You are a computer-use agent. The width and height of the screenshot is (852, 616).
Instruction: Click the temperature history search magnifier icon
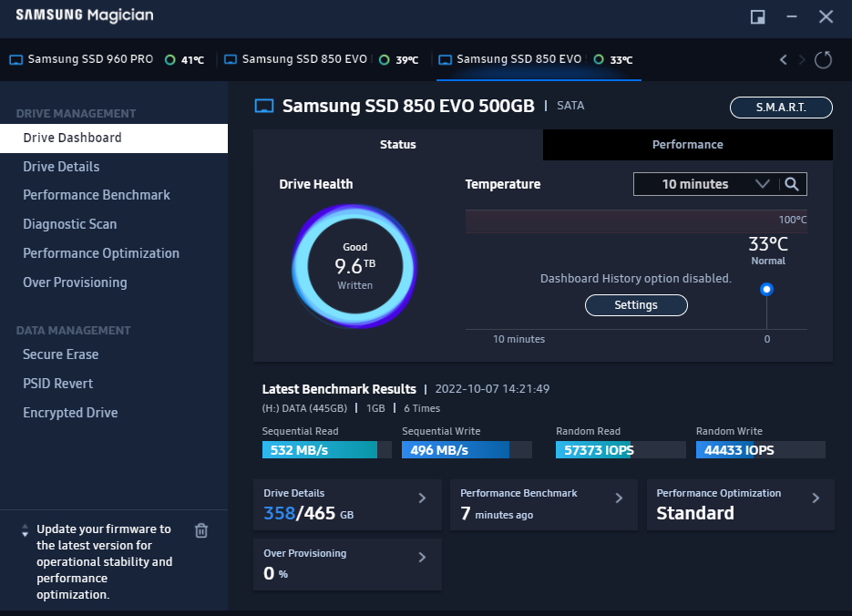pos(792,184)
